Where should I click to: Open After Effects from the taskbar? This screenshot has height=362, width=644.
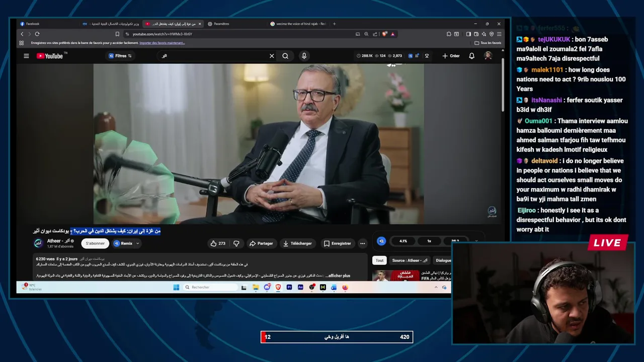tap(300, 287)
